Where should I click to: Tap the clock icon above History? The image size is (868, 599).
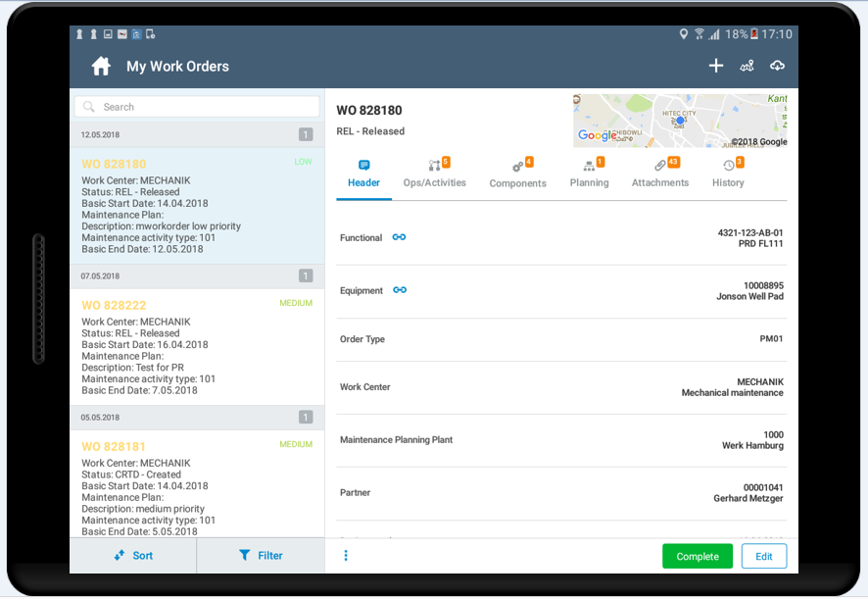pos(726,167)
